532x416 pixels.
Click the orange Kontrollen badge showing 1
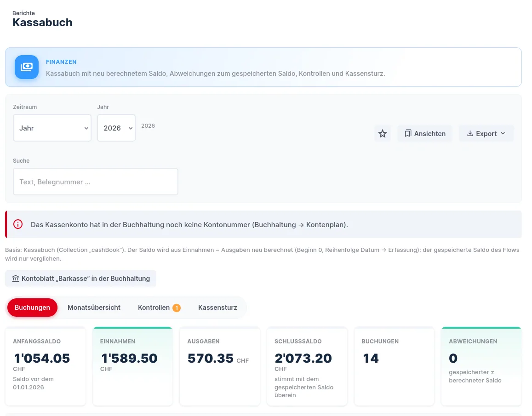coord(177,308)
